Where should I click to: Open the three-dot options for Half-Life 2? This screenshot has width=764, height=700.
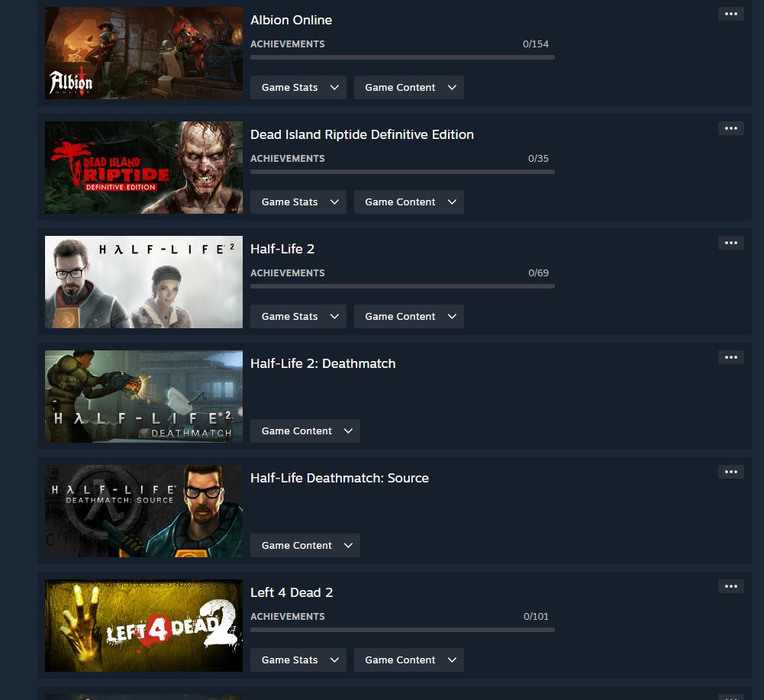(731, 243)
